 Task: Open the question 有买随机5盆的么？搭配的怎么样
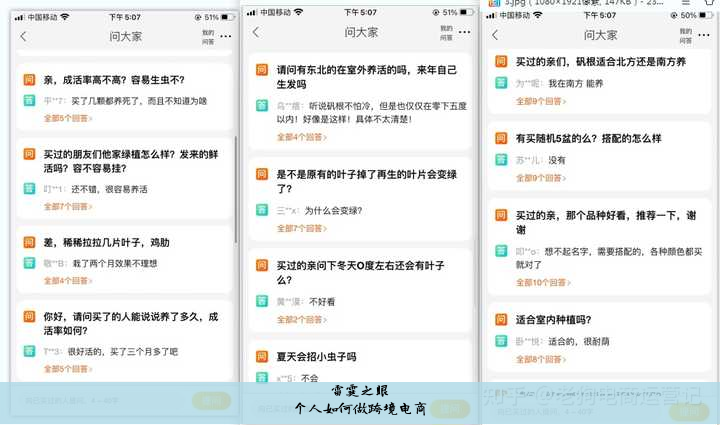point(588,139)
